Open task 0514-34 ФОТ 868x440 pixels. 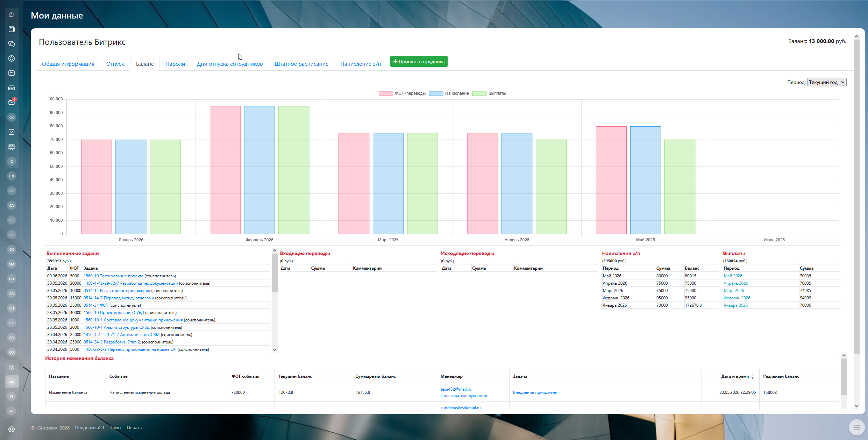click(x=96, y=305)
